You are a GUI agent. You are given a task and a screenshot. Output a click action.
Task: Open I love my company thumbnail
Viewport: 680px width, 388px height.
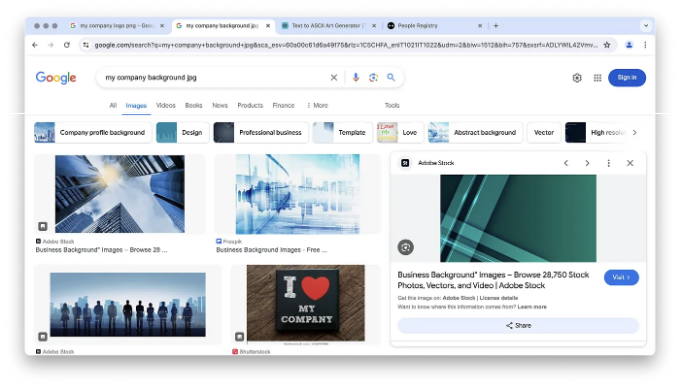coord(306,303)
